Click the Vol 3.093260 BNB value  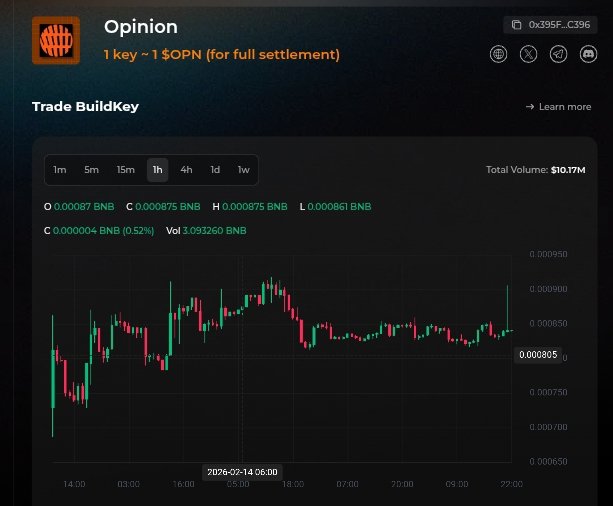pos(215,231)
